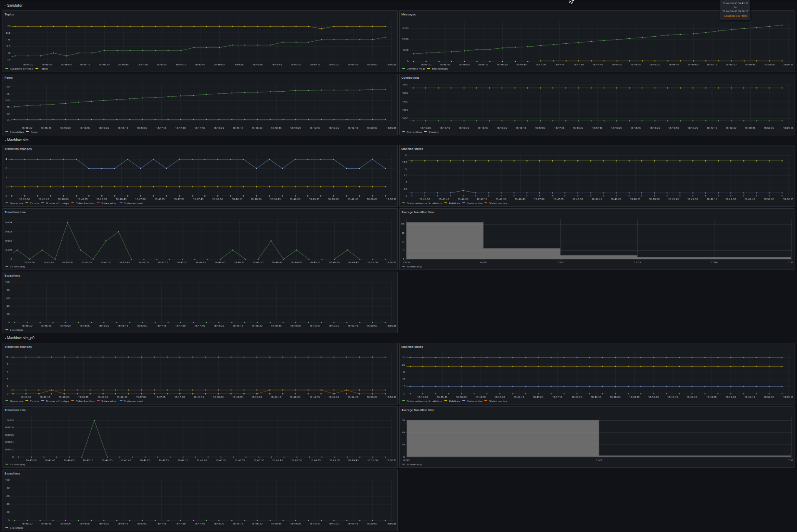Image resolution: width=797 pixels, height=532 pixels.
Task: Toggle 'States referenced in relations' in sim Machine states
Action: pos(424,203)
